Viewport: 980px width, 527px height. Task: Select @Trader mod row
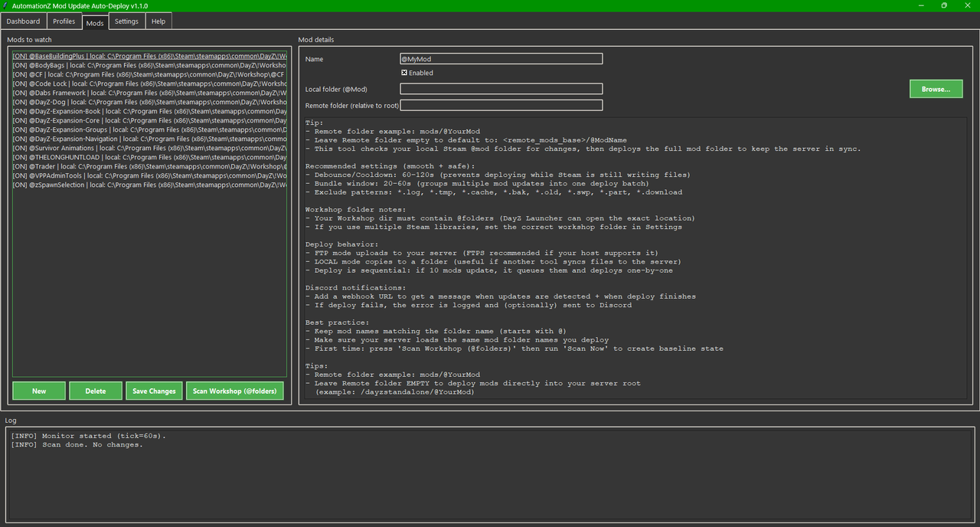150,166
